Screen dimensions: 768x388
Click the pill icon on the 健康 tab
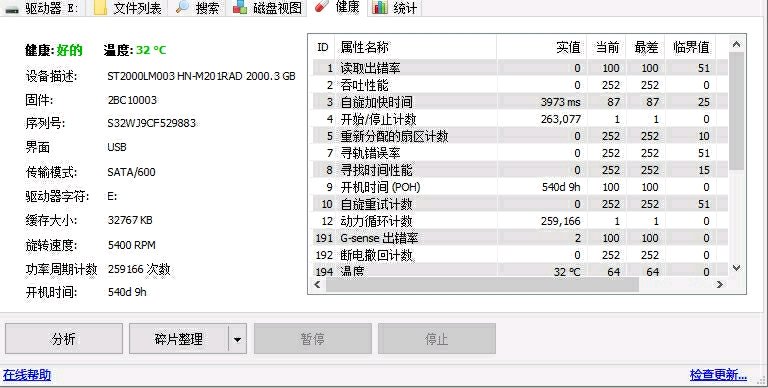(321, 6)
